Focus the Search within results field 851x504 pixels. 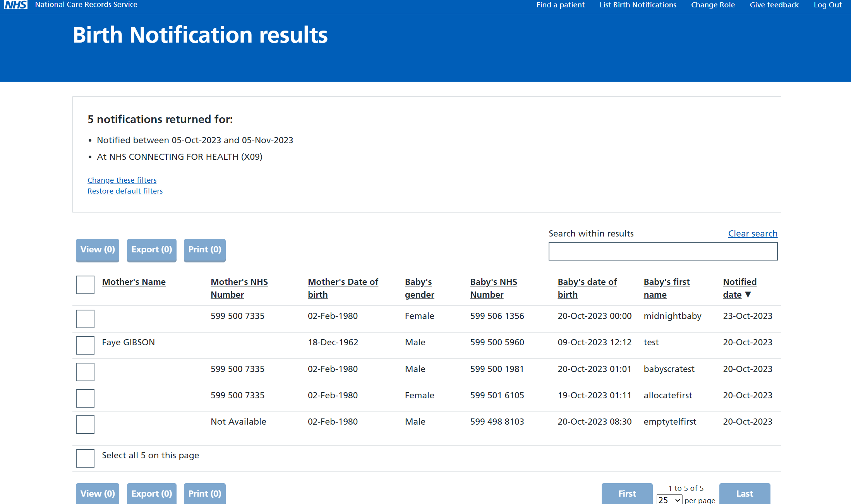pyautogui.click(x=663, y=251)
